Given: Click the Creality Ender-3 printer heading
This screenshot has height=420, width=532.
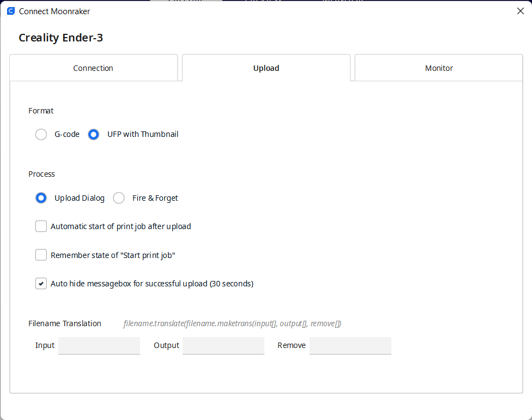Looking at the screenshot, I should pyautogui.click(x=61, y=38).
